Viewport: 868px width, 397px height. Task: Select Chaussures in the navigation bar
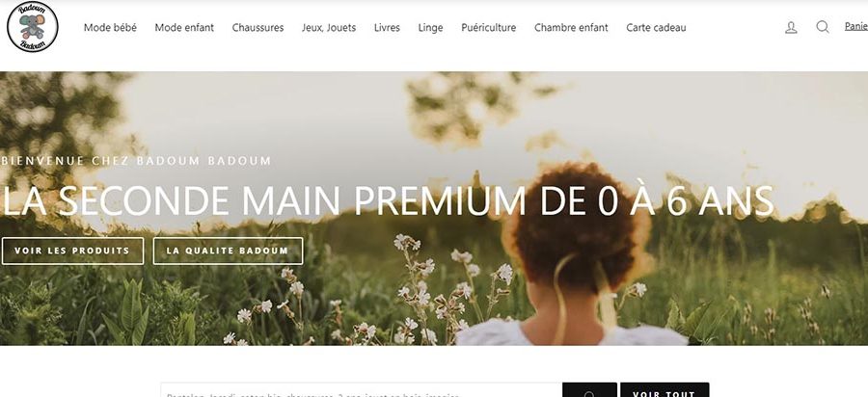258,28
